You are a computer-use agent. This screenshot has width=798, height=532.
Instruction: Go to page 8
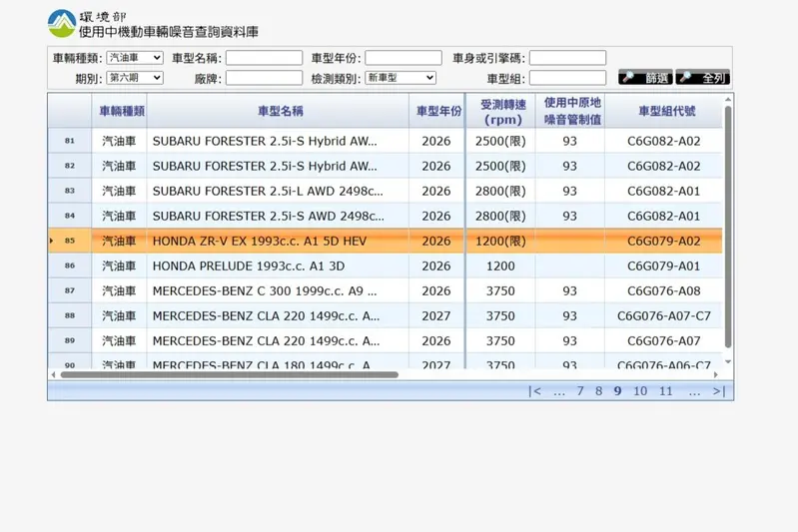point(598,391)
